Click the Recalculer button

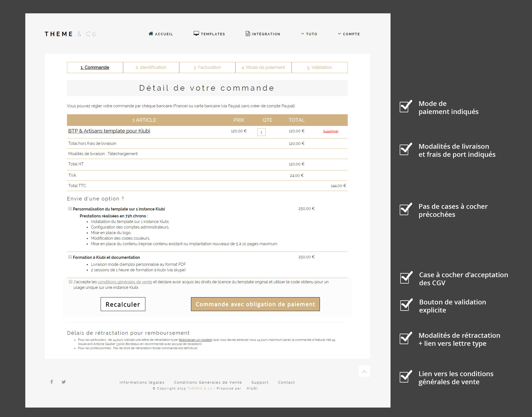(x=123, y=304)
